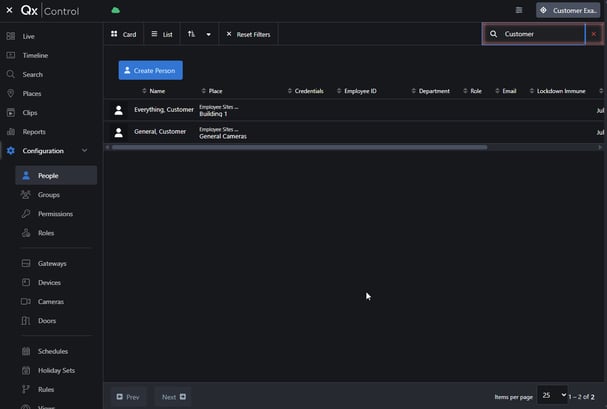The height and width of the screenshot is (409, 607).
Task: Open Devices configuration page
Action: pos(49,282)
